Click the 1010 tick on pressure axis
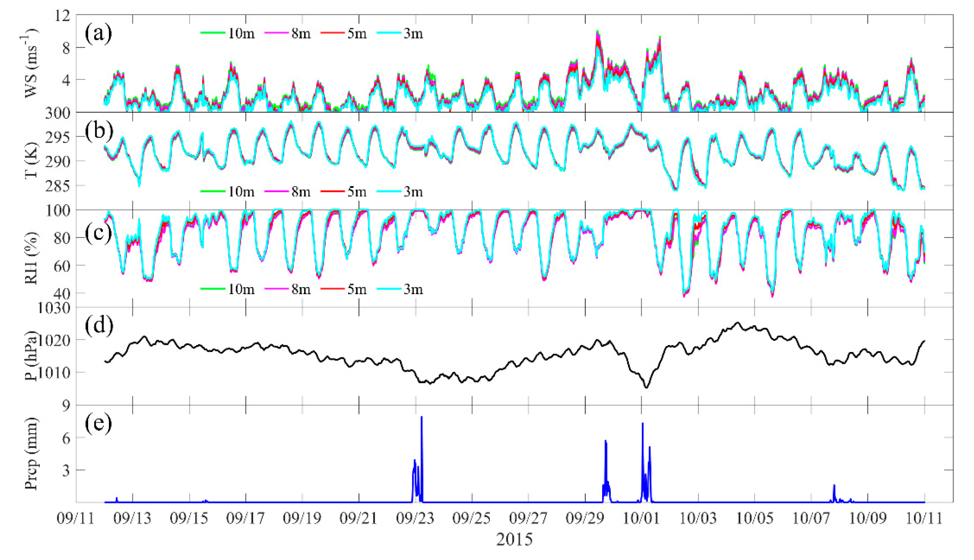The width and height of the screenshot is (974, 560). [54, 373]
